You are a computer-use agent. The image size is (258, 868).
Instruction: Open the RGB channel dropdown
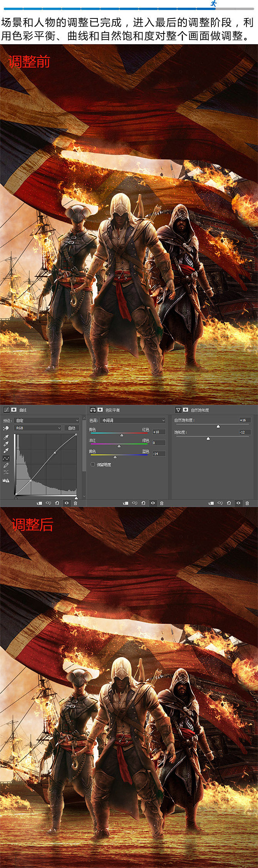(38, 428)
